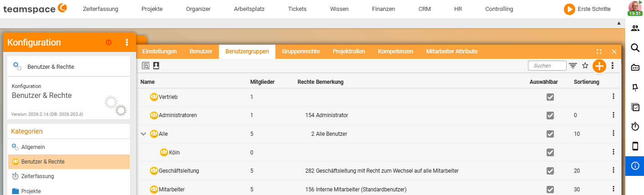The image size is (644, 195).
Task: Collapse the Alle group tree row
Action: tap(144, 134)
